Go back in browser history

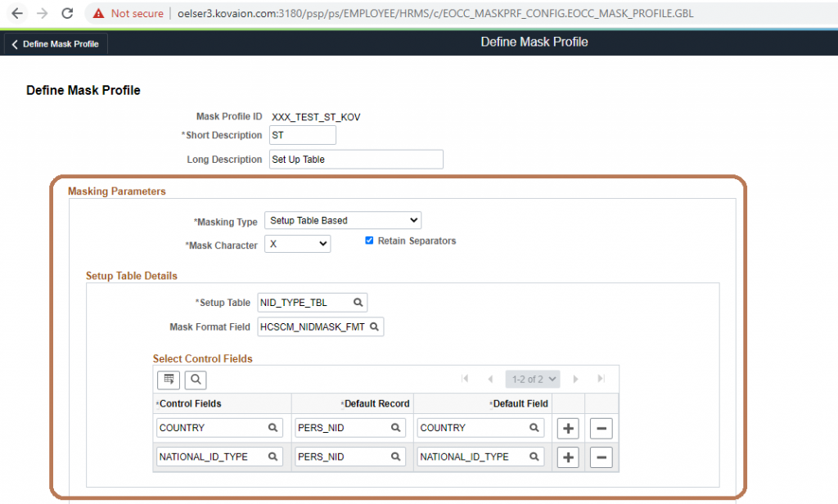(17, 13)
